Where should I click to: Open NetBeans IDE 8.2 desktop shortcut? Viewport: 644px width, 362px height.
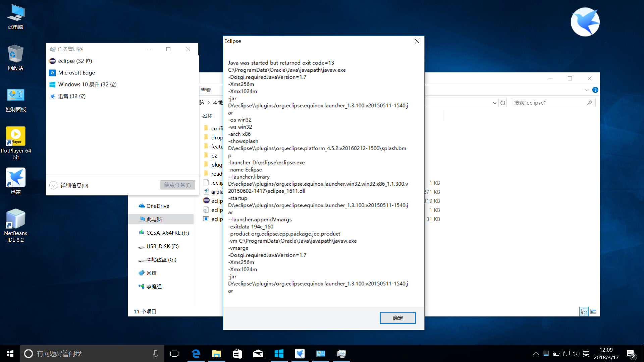pos(16,226)
